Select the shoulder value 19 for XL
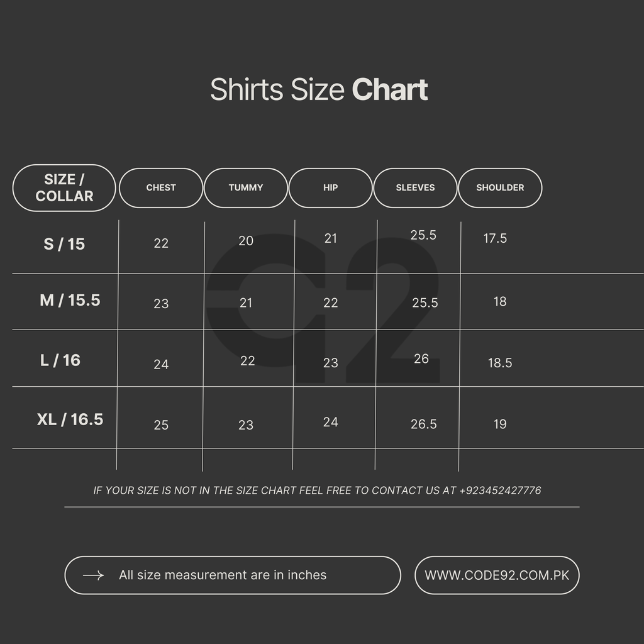Viewport: 644px width, 644px height. pyautogui.click(x=500, y=425)
